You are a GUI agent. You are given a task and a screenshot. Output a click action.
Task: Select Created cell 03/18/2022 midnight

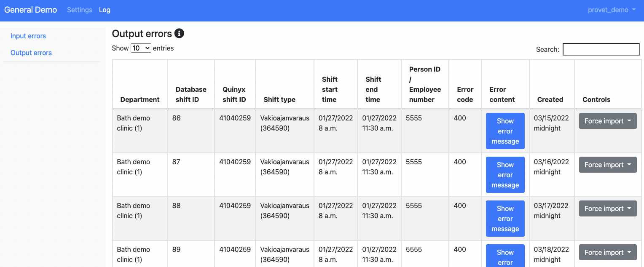point(552,254)
